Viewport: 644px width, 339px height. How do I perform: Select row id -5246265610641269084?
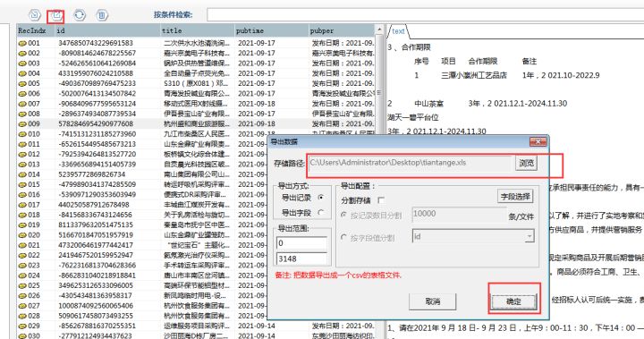97,64
